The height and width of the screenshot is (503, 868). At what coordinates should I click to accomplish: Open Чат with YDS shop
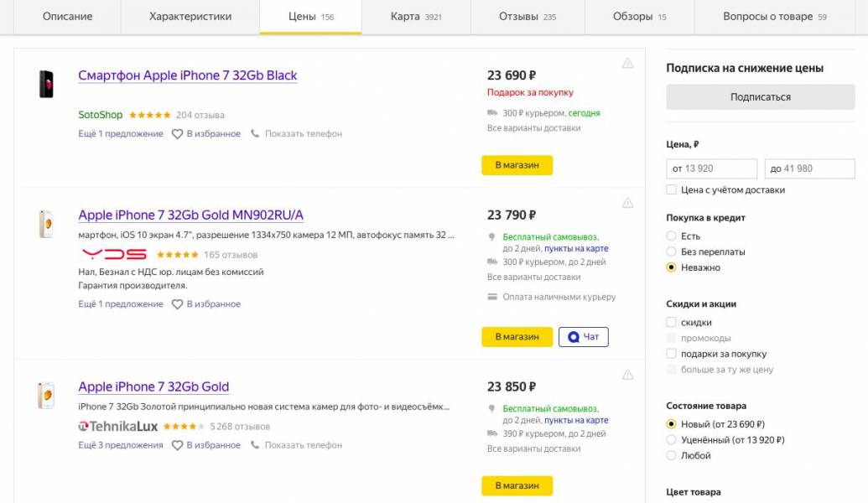point(584,336)
